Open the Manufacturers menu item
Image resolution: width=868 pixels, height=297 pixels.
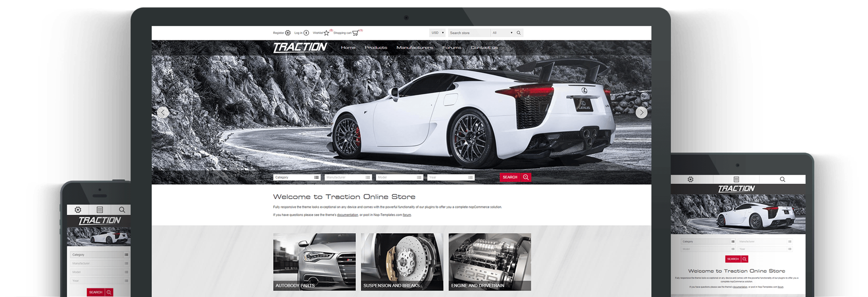pos(415,47)
